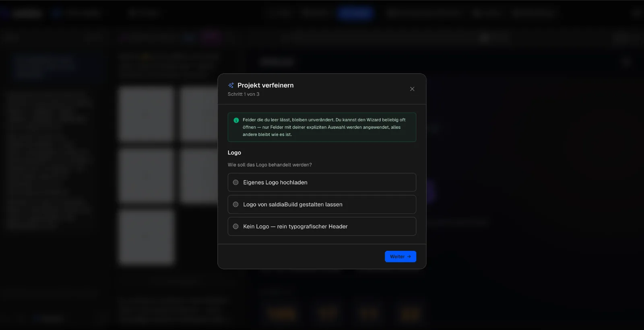Click the green info icon in the notice

pyautogui.click(x=236, y=120)
